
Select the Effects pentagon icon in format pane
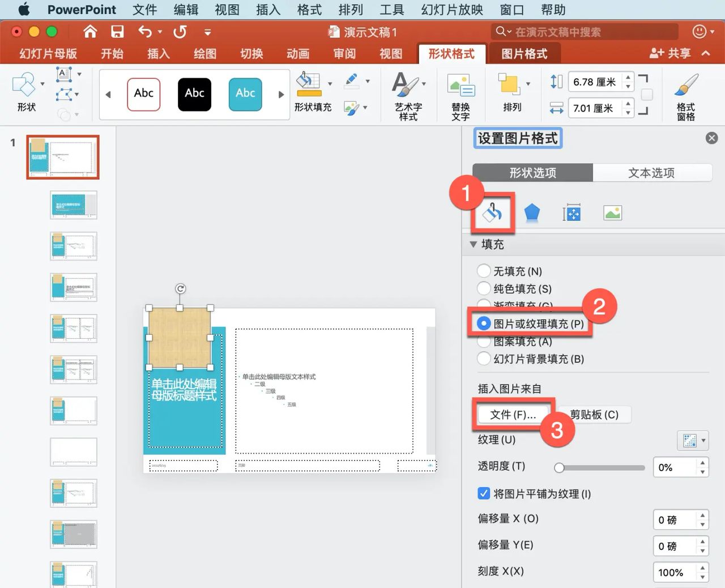pos(532,212)
